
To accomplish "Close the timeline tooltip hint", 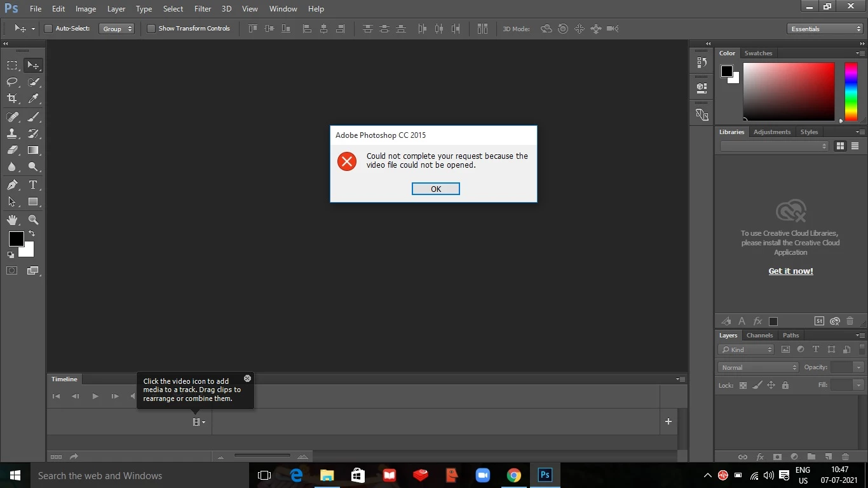I will point(247,378).
